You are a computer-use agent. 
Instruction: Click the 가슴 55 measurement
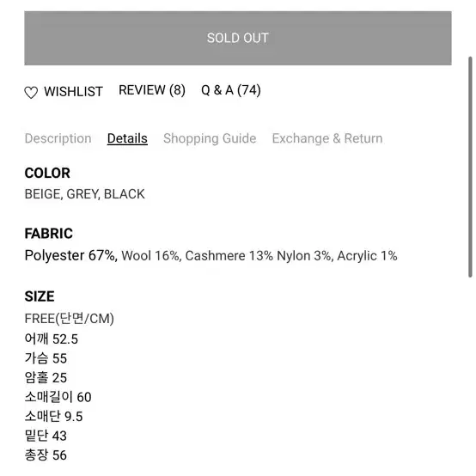coord(46,358)
